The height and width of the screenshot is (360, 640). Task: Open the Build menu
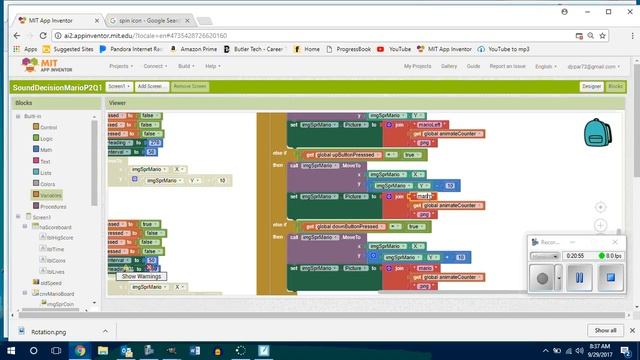[x=186, y=66]
